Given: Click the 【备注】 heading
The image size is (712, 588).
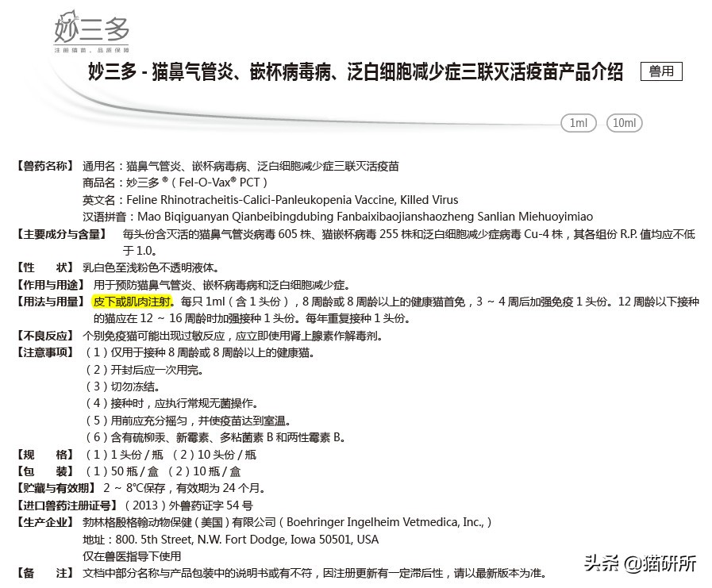Looking at the screenshot, I should click(x=44, y=574).
